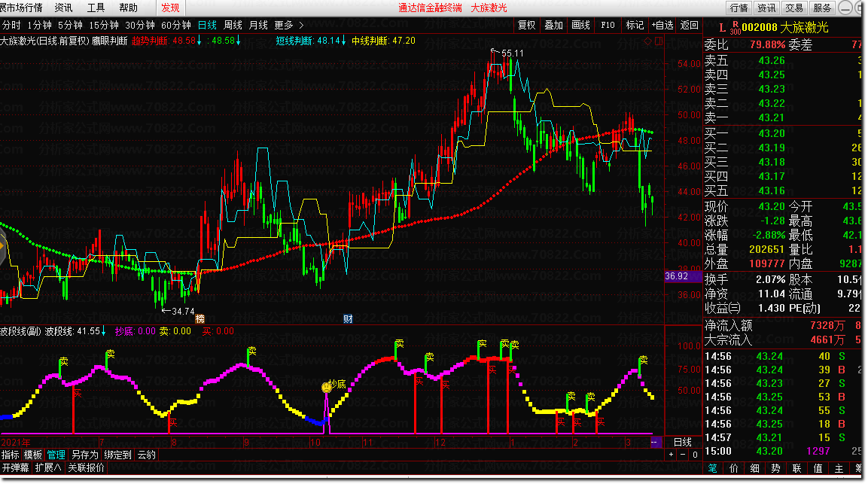868x484 pixels.
Task: Expand the 扩展 panel
Action: click(x=48, y=468)
